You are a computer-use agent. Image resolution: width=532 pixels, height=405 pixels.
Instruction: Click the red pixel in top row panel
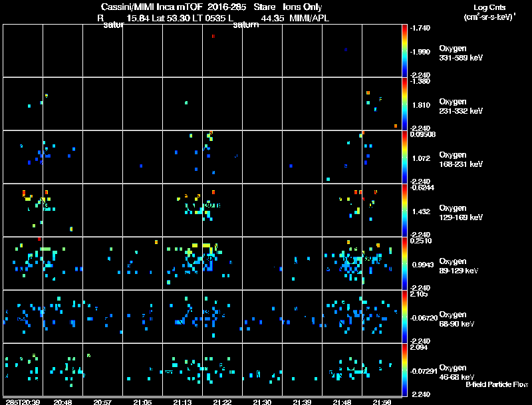pos(213,37)
